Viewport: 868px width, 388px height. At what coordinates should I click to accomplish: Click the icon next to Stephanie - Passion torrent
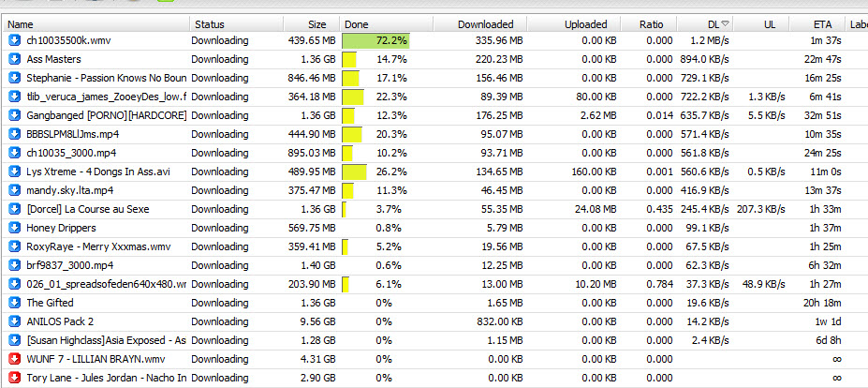(14, 78)
